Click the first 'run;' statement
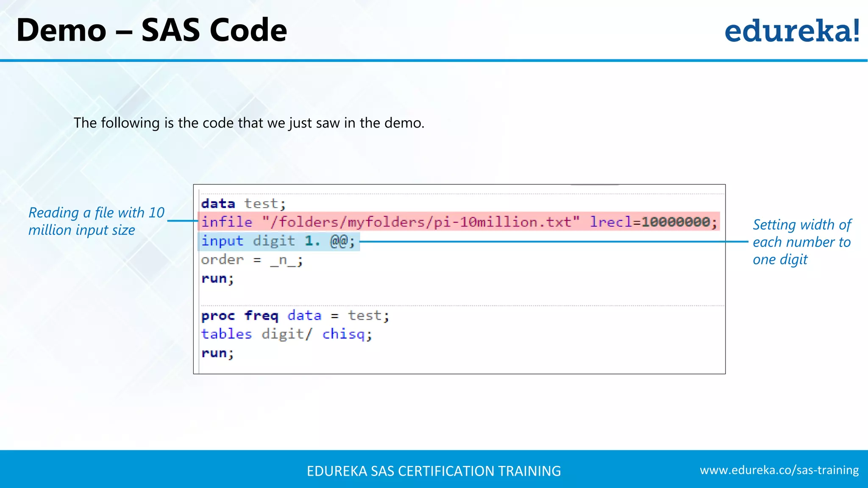 [217, 279]
